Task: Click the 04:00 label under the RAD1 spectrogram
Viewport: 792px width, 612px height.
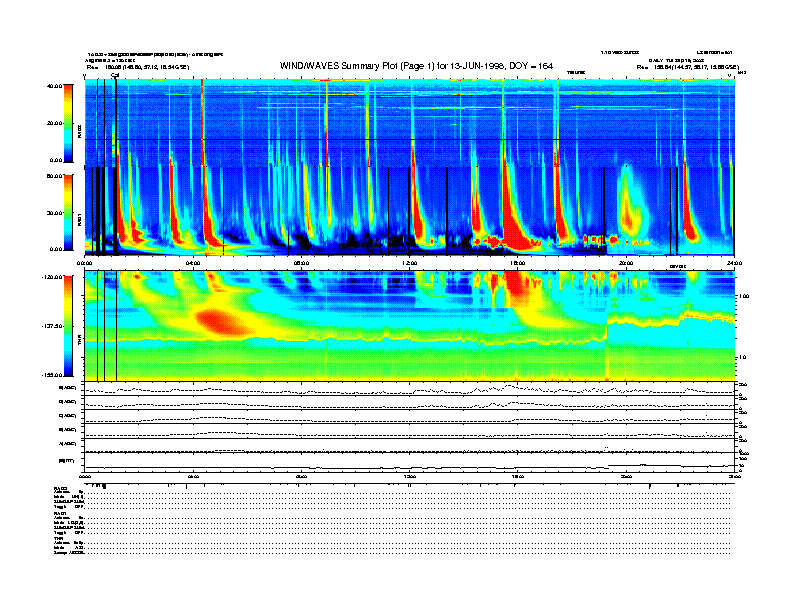Action: point(193,263)
